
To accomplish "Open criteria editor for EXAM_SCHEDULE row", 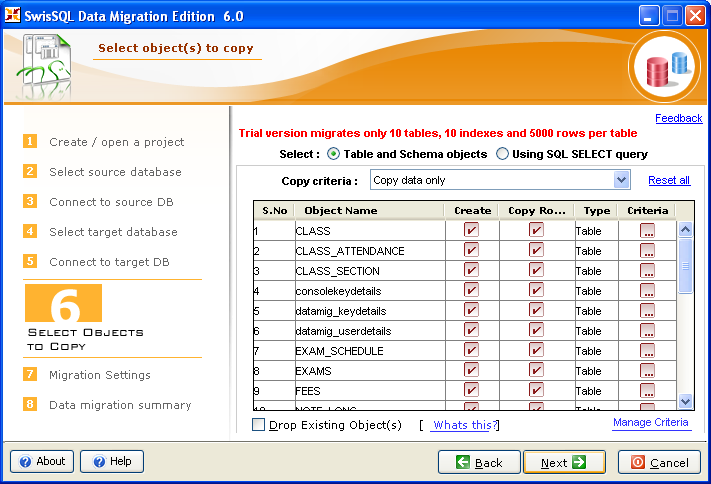I will 647,350.
